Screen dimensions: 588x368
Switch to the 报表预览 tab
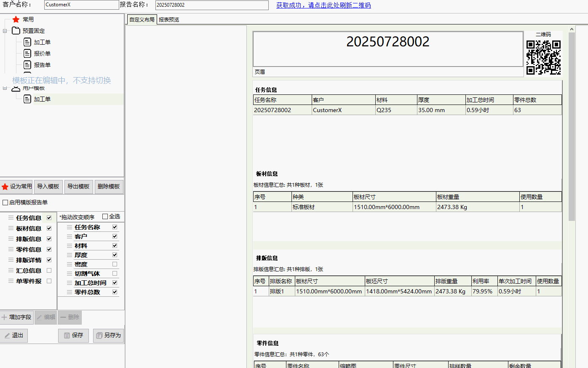[169, 20]
